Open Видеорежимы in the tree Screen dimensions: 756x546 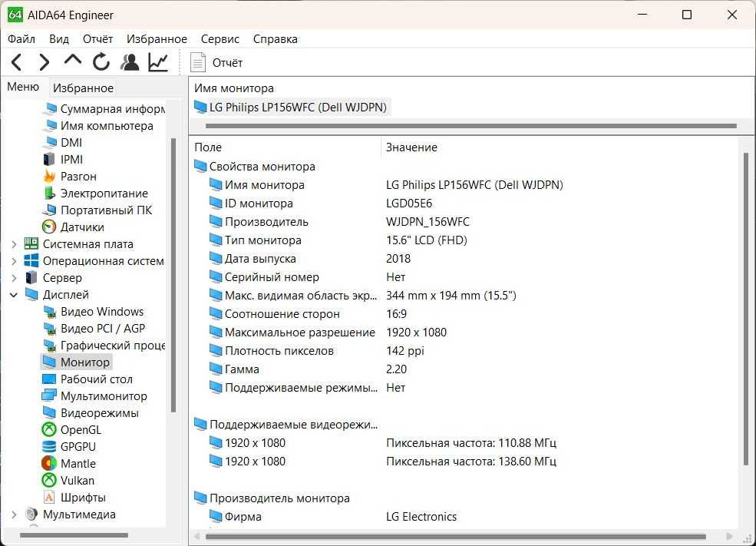[x=91, y=413]
